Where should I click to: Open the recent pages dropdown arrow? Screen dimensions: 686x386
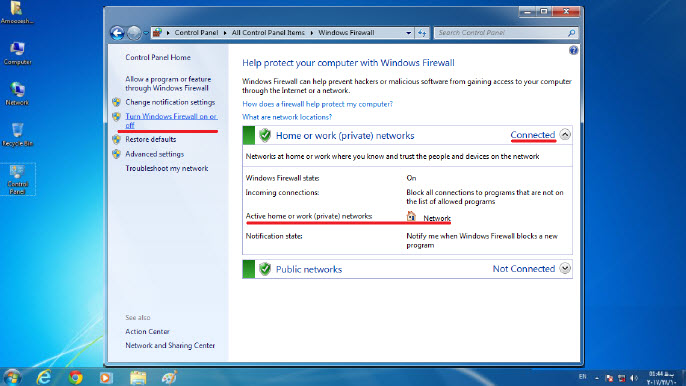pos(146,33)
